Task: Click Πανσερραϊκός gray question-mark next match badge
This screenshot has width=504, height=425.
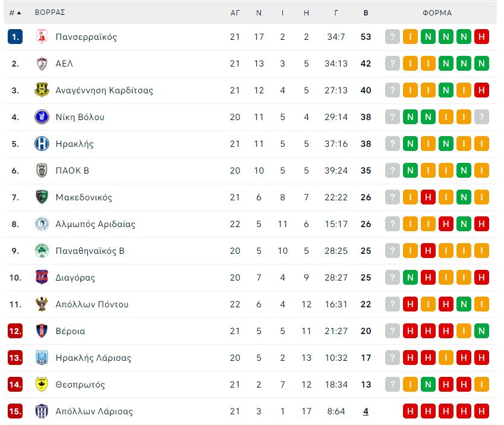Action: [392, 37]
